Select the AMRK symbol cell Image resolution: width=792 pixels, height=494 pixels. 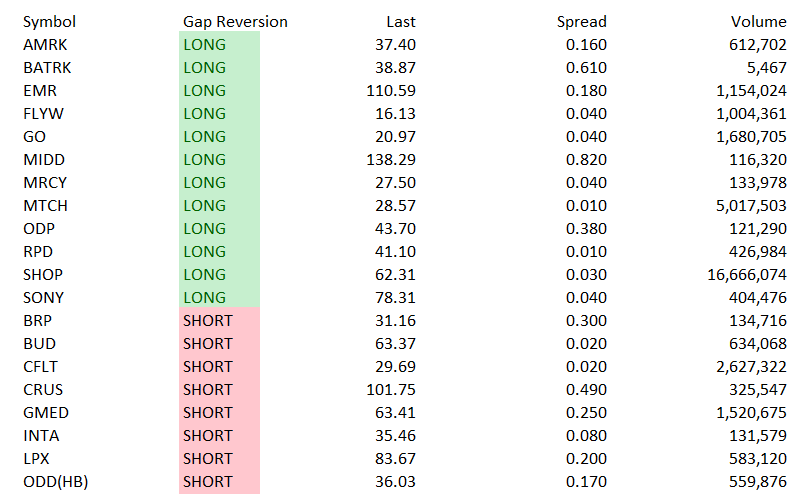[45, 45]
